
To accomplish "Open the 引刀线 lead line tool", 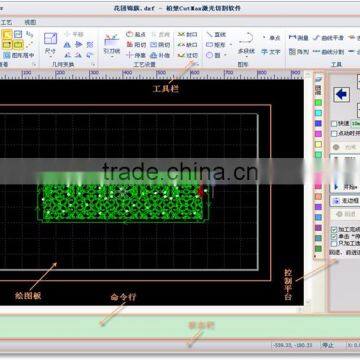I will [x=111, y=44].
